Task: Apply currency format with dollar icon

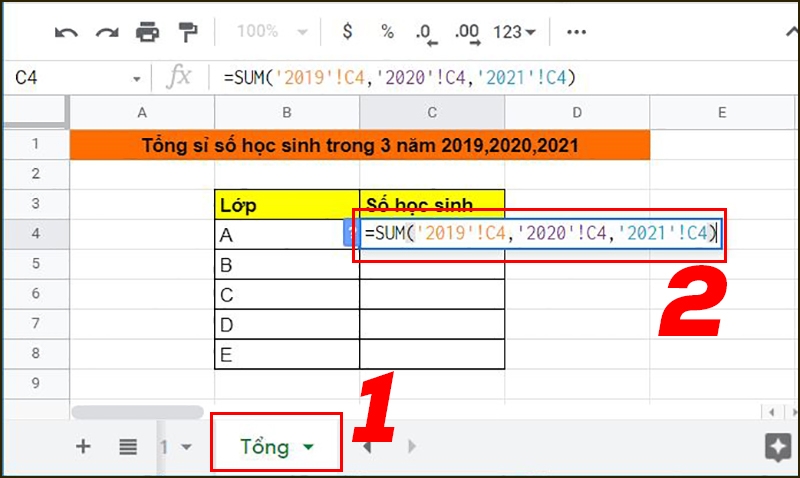Action: tap(347, 32)
